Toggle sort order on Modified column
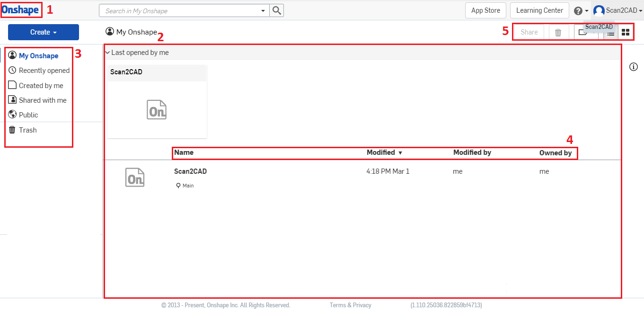 384,152
